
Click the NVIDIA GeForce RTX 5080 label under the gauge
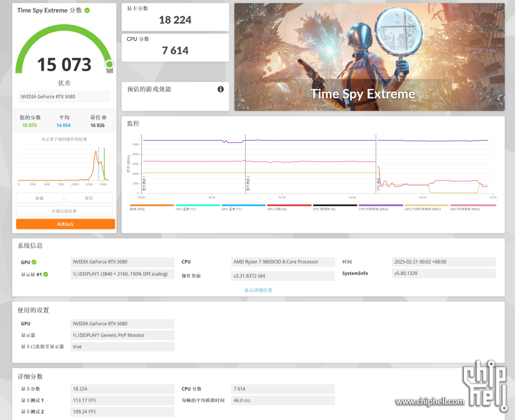[64, 97]
